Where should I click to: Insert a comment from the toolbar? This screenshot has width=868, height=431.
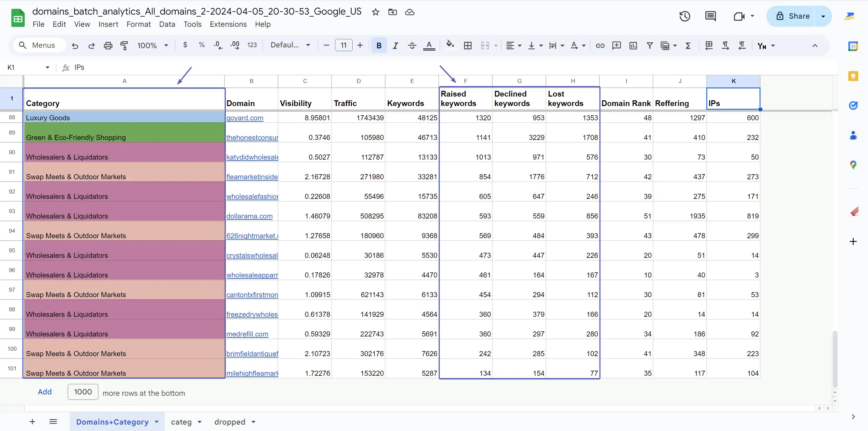coord(616,45)
